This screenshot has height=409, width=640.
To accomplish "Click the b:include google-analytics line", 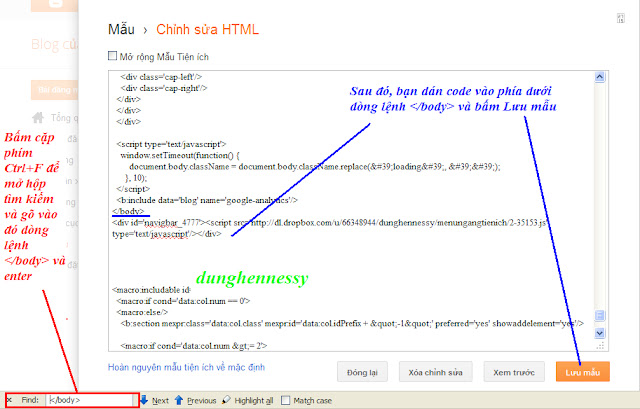I will click(207, 200).
